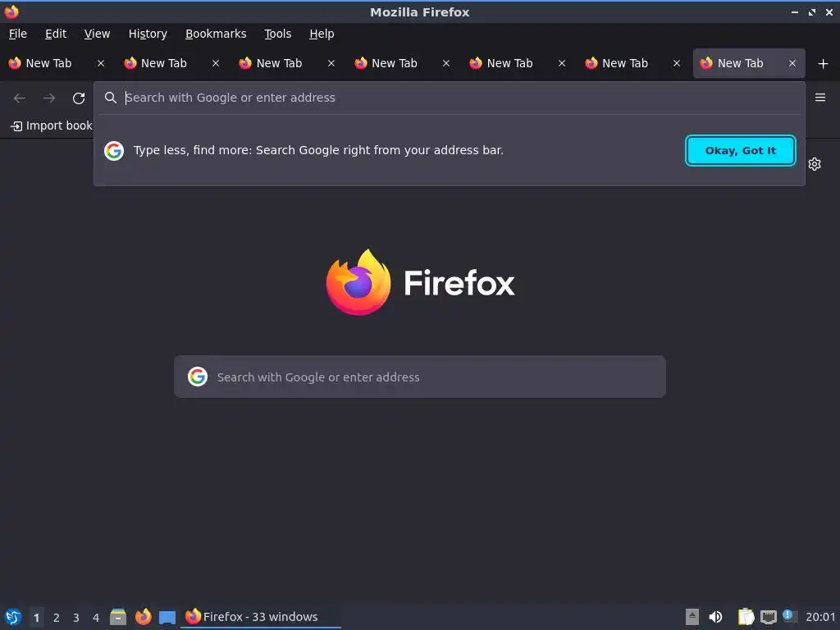Click Google logo in search tip
This screenshot has height=630, width=840.
pos(114,151)
